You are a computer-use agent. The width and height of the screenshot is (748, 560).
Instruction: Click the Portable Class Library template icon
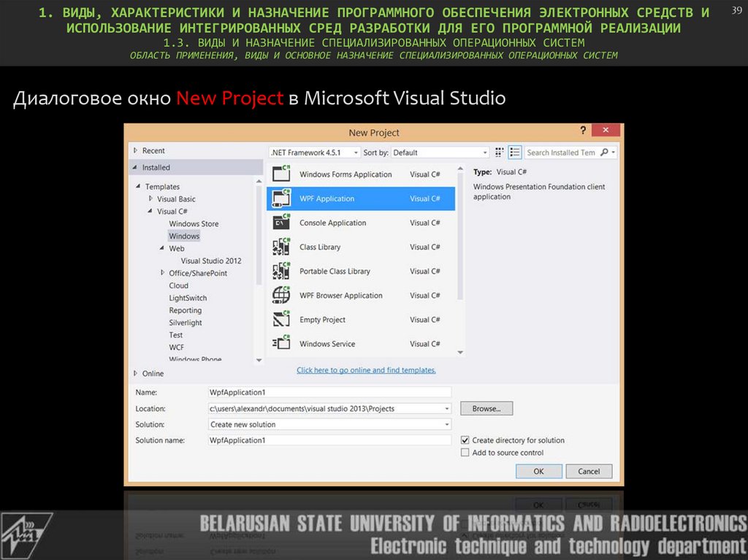(x=281, y=271)
